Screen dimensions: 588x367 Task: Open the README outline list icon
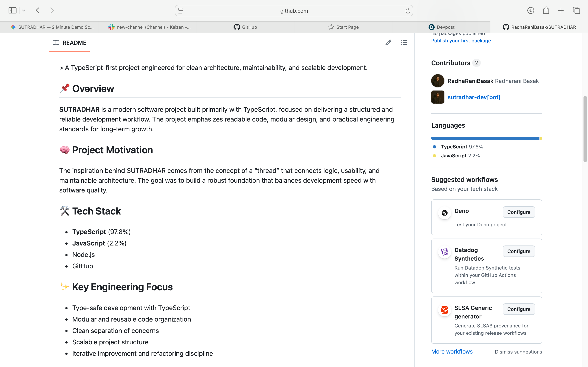[404, 42]
